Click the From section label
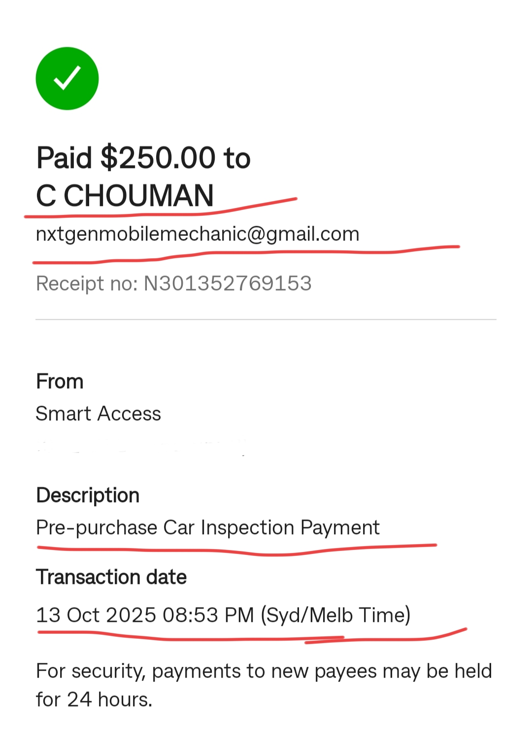Screen dimensions: 532x756 (x=60, y=381)
